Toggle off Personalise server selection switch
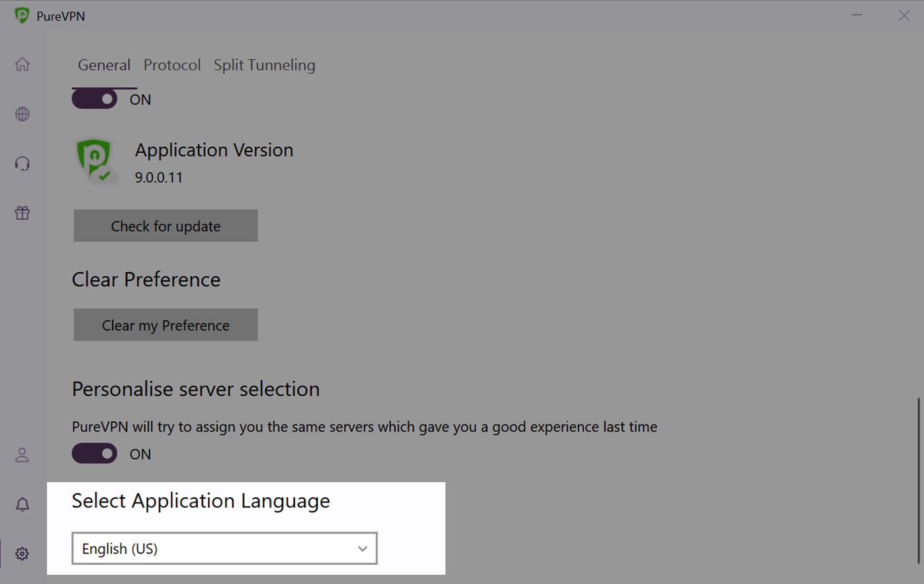 tap(95, 454)
